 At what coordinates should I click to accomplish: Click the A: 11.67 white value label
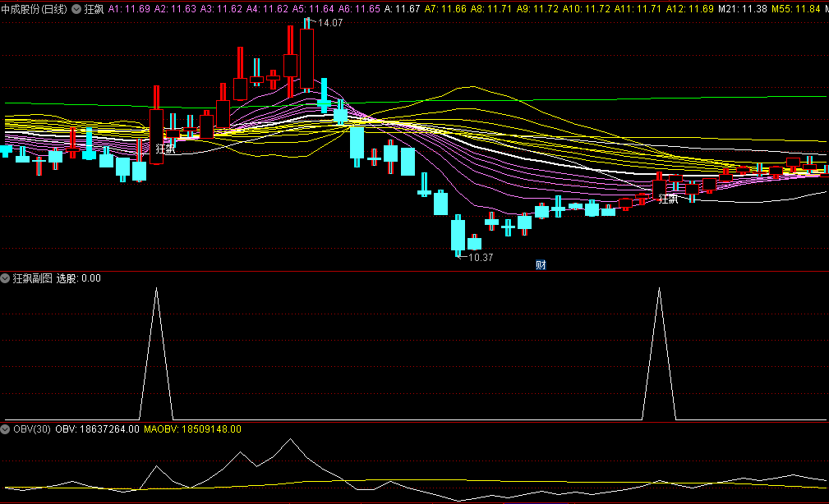[x=402, y=9]
